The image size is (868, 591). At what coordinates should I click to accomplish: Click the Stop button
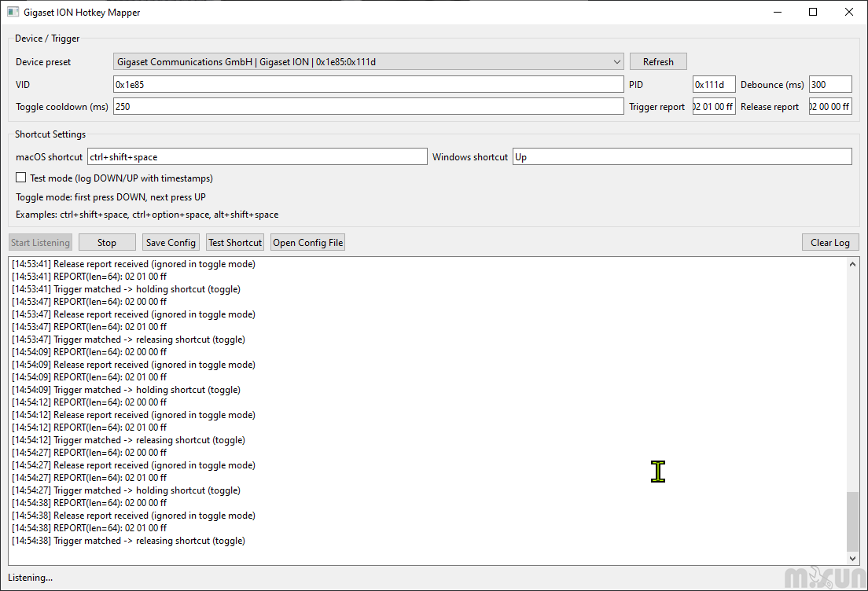click(107, 243)
